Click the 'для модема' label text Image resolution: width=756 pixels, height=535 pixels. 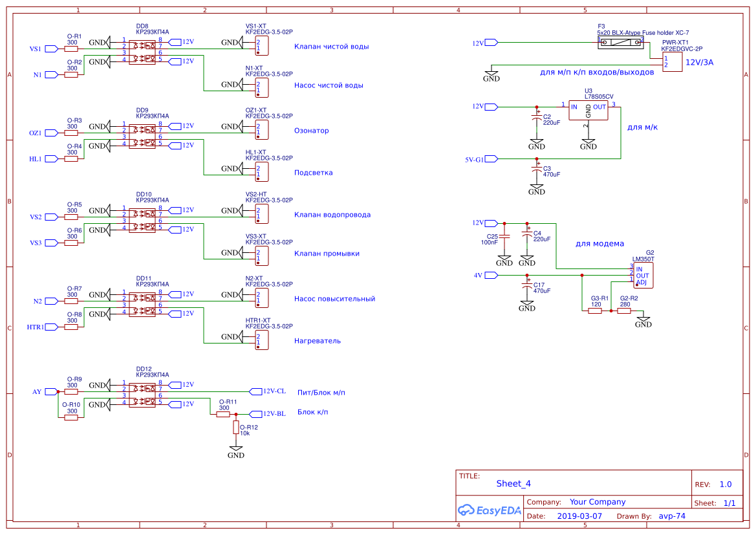click(x=599, y=243)
